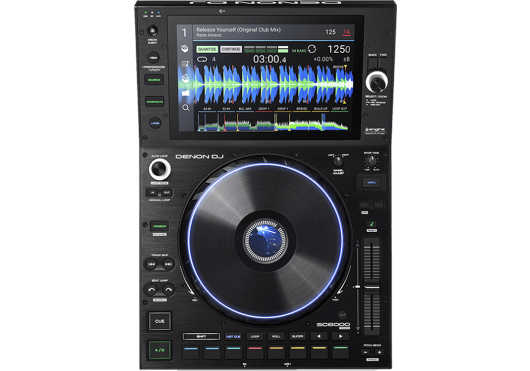This screenshot has width=530, height=371.
Task: Toggle the Slip button near the jog wheel
Action: point(342,315)
